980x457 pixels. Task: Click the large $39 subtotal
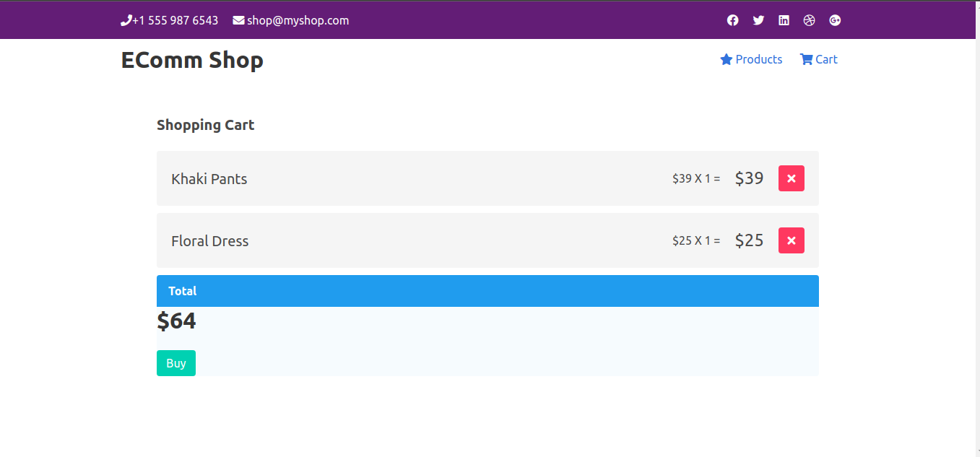[750, 178]
